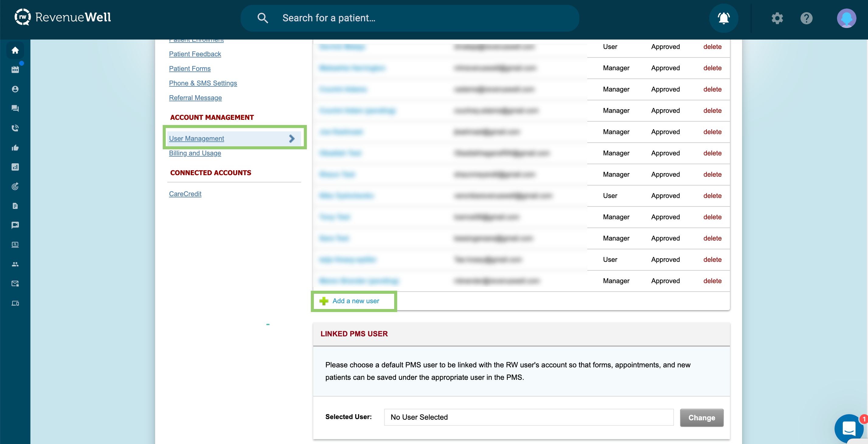868x444 pixels.
Task: Click the Change button for linked PMS user
Action: click(x=702, y=418)
